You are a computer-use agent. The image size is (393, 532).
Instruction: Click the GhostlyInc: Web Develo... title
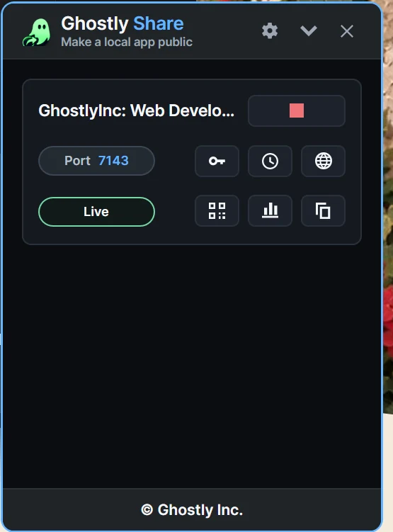click(x=137, y=111)
